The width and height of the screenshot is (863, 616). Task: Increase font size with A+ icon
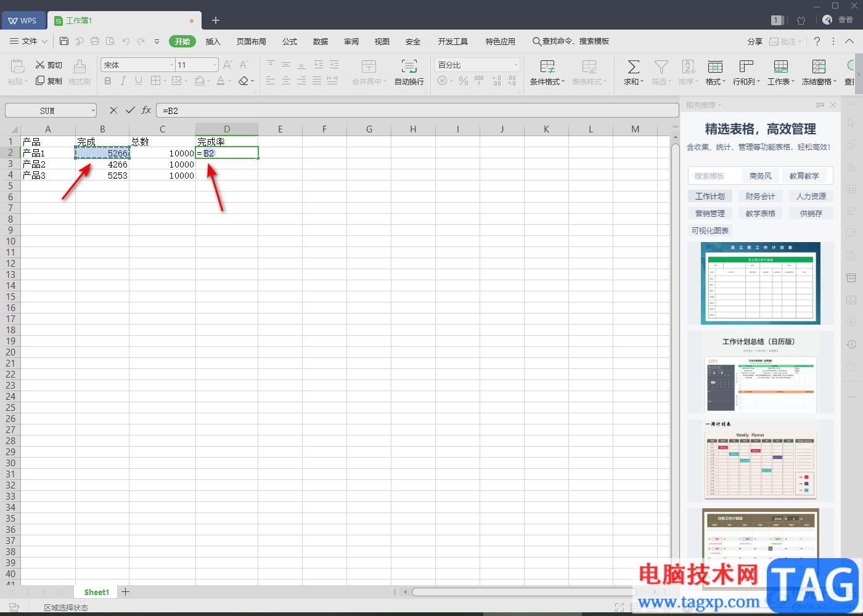pyautogui.click(x=227, y=65)
